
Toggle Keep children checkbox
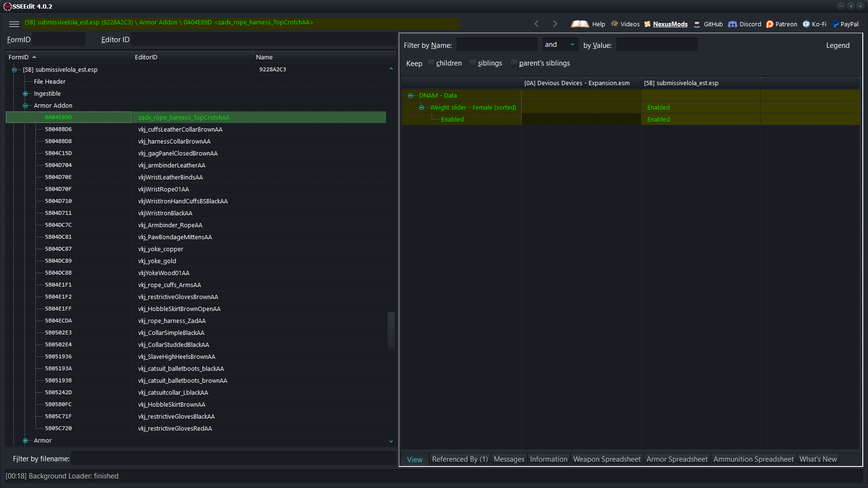tap(431, 63)
